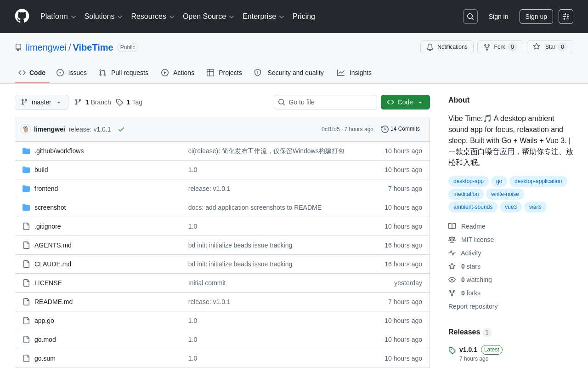The image size is (588, 368).
Task: Click the green commit status checkmark
Action: [121, 129]
